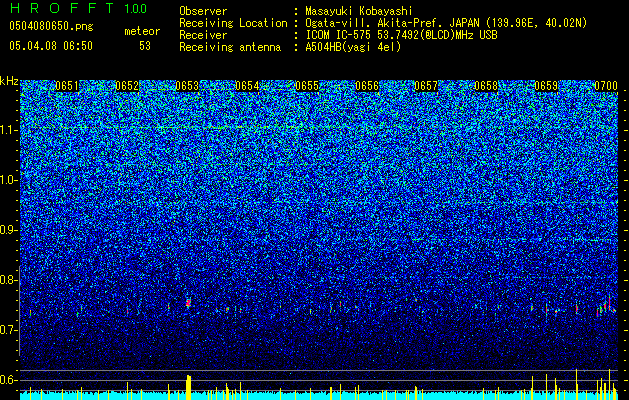Click the 0653 time marker
The image size is (629, 400).
(187, 86)
